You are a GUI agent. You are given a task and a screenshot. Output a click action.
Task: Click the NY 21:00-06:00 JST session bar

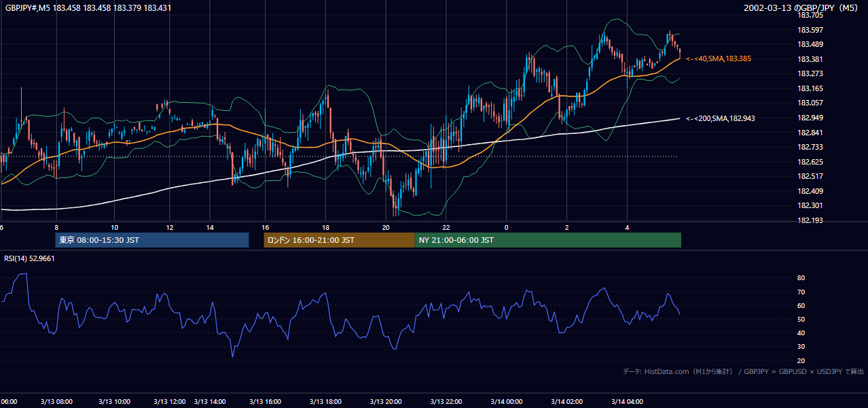point(547,240)
